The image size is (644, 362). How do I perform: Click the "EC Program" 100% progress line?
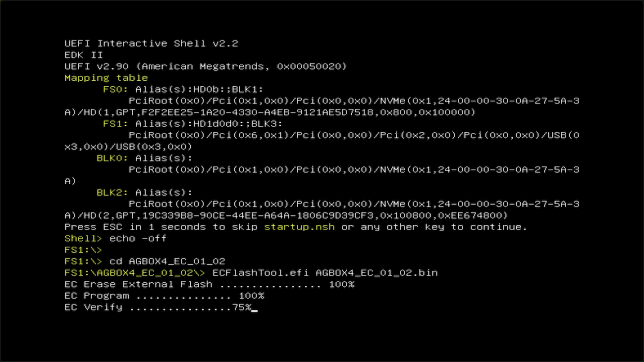(x=164, y=296)
